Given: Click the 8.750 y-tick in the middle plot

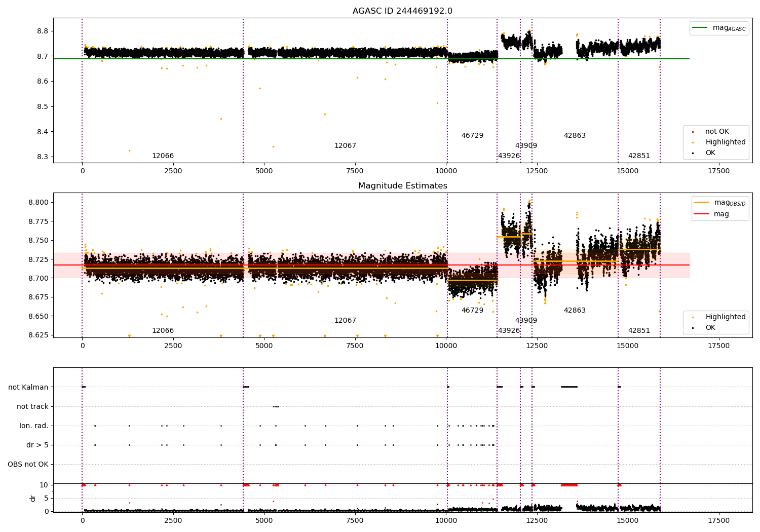Looking at the screenshot, I should tap(39, 241).
